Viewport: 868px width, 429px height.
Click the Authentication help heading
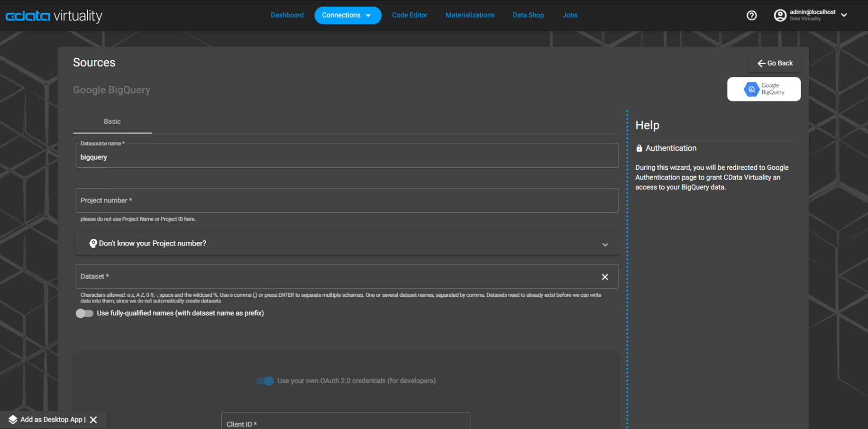coord(671,148)
